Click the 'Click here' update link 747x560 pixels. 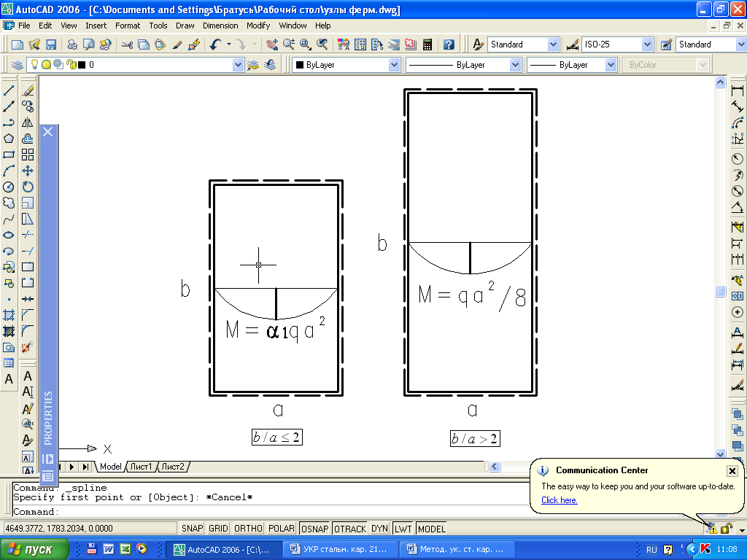[560, 500]
